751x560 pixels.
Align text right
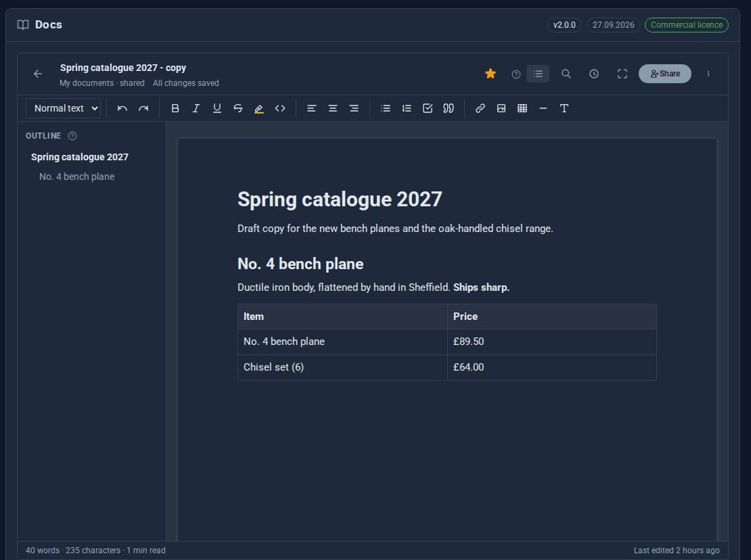(353, 108)
